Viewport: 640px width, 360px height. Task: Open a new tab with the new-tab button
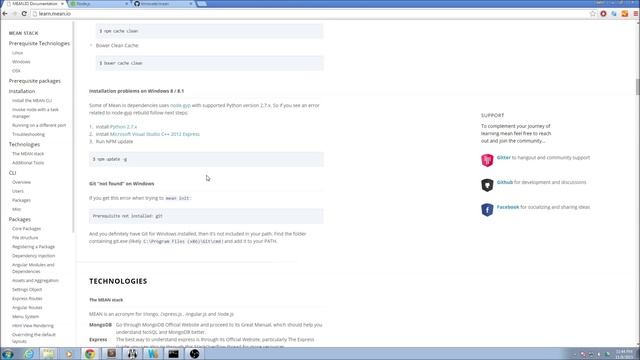pyautogui.click(x=202, y=4)
